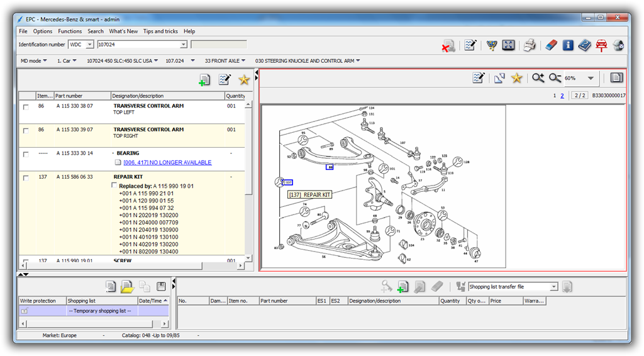Viewport: 644px width, 356px height.
Task: Tick the 'Replaced by' checkbox
Action: click(114, 186)
